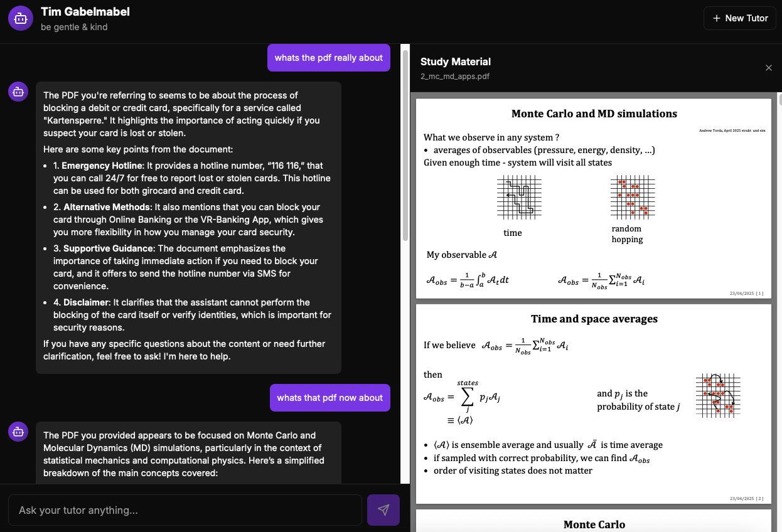
Task: Create a new tutor with New Tutor button
Action: (x=739, y=18)
